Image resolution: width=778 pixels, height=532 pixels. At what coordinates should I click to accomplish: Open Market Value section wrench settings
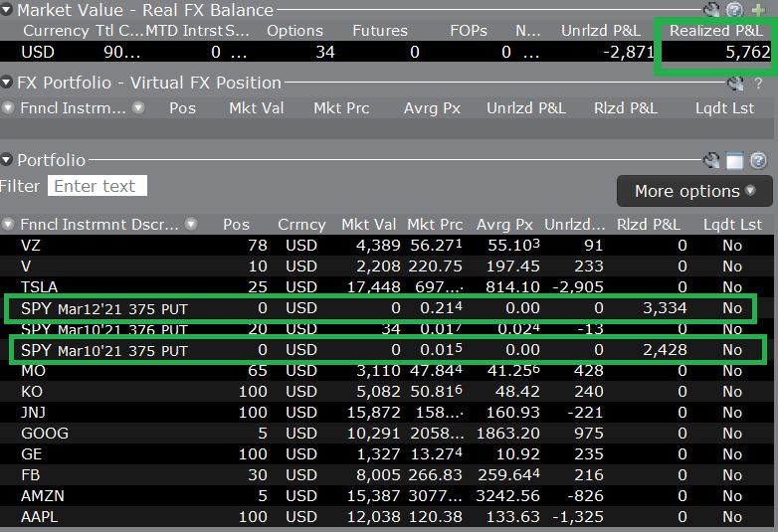coord(711,9)
